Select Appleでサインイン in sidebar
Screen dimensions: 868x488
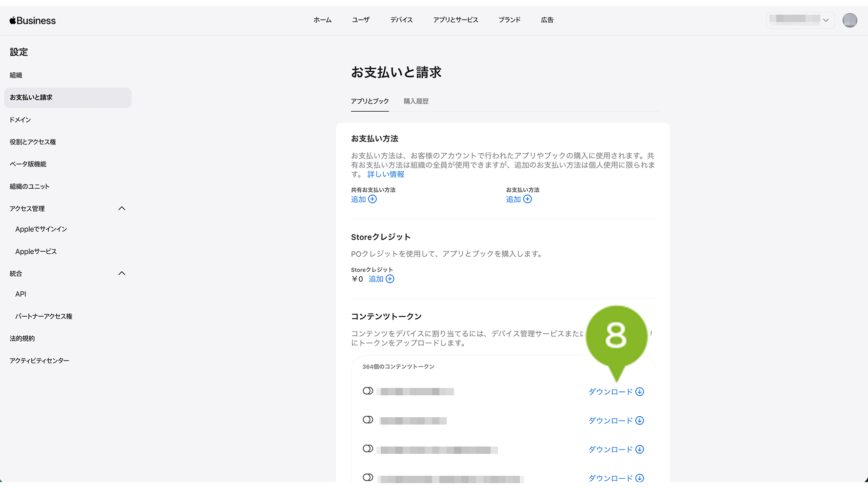pos(41,229)
